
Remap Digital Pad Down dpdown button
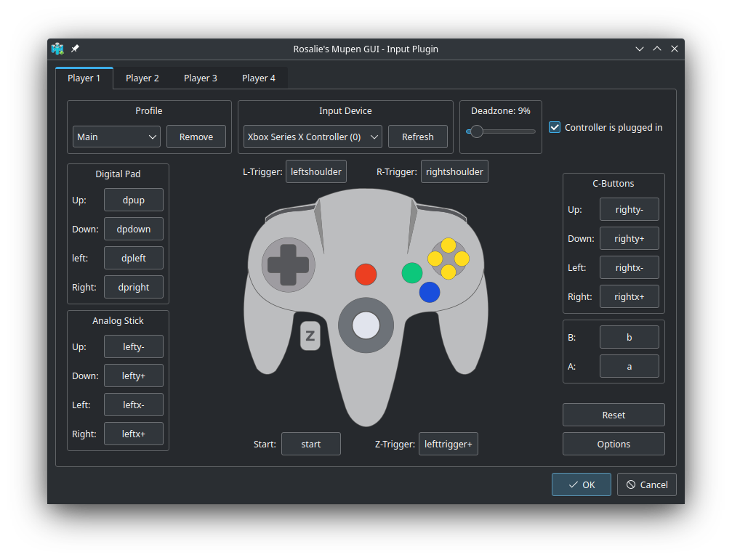(134, 229)
